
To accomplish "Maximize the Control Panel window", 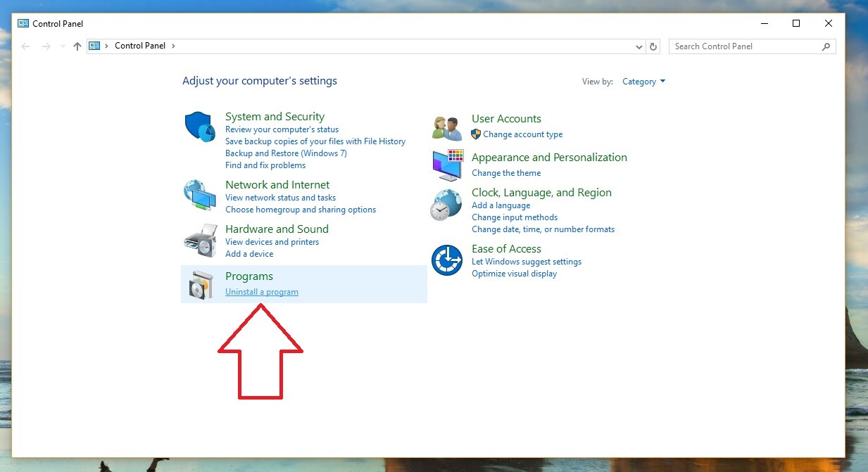I will (x=796, y=23).
